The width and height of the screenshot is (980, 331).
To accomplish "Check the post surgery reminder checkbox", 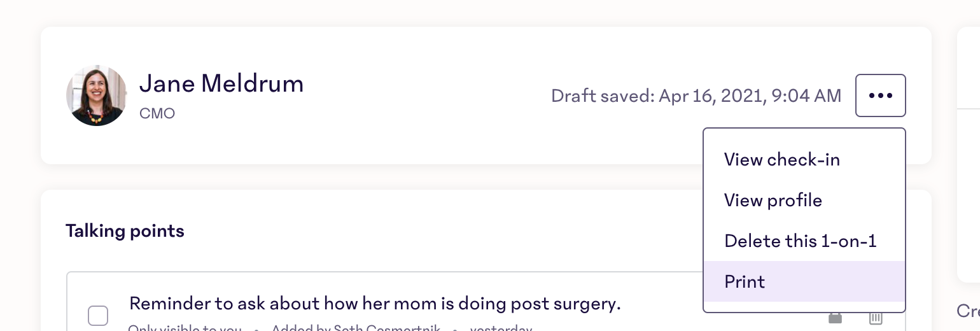I will pyautogui.click(x=98, y=316).
